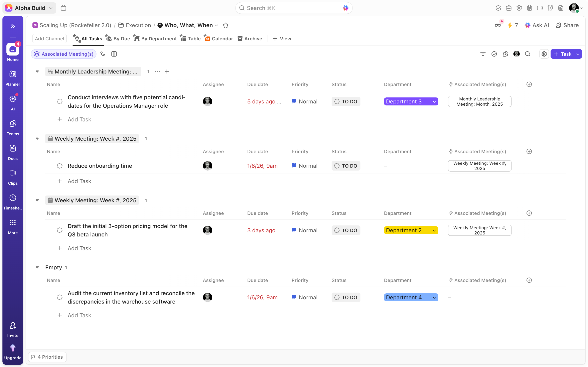Collapse the Monthly Leadership Meeting group

37,71
